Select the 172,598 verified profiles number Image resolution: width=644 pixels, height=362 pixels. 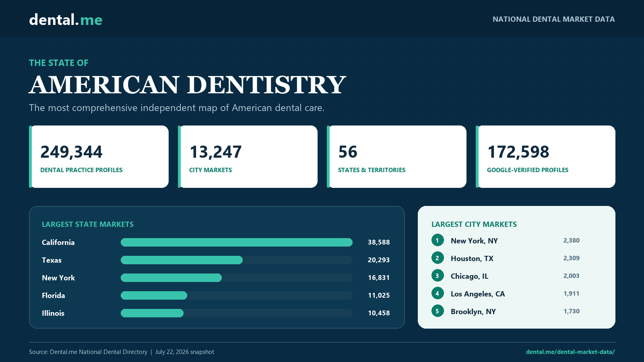click(x=518, y=152)
